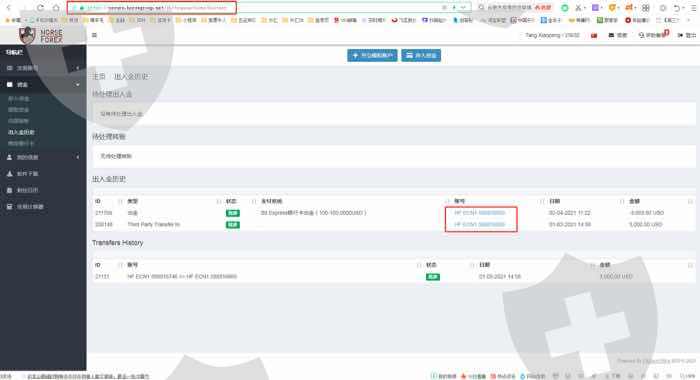The height and width of the screenshot is (380, 700).
Task: Open the browser's main menu icon
Action: 693,8
